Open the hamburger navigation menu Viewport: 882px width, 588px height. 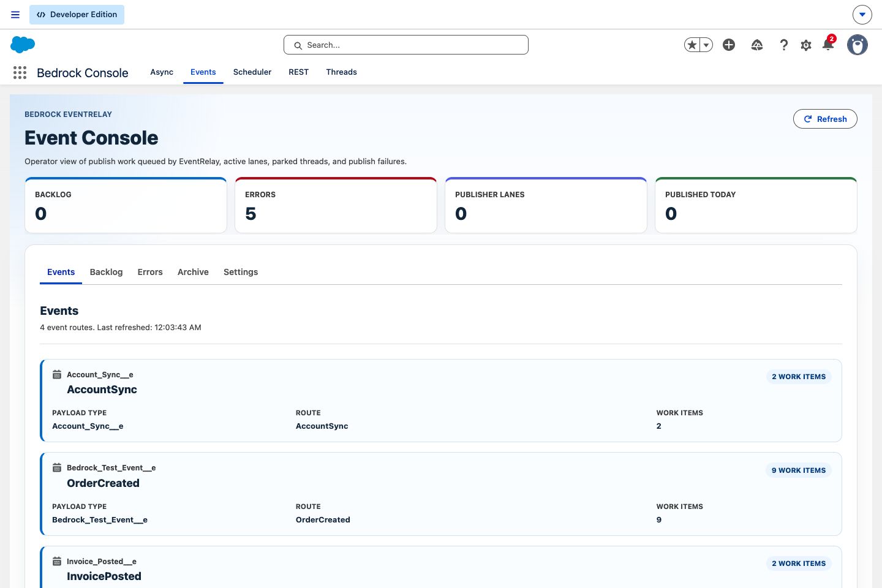tap(15, 15)
